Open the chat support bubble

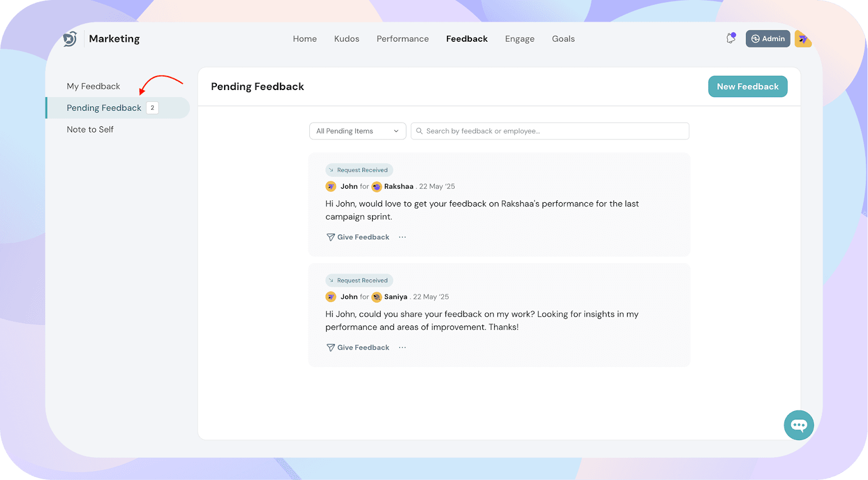[x=799, y=425]
